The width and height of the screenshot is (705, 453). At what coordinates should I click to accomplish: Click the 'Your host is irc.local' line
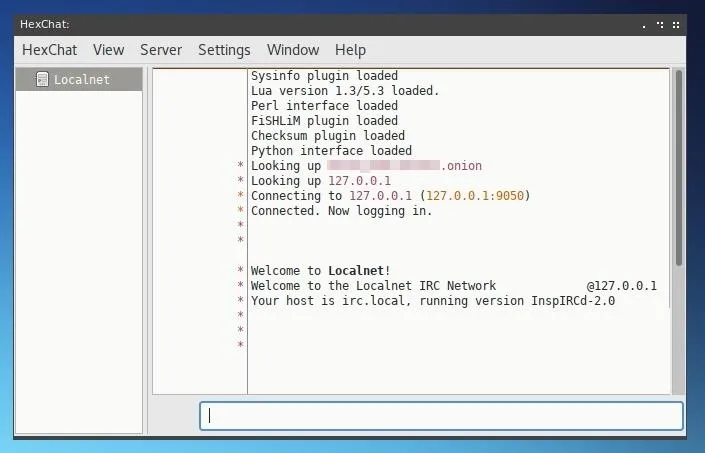(x=433, y=301)
